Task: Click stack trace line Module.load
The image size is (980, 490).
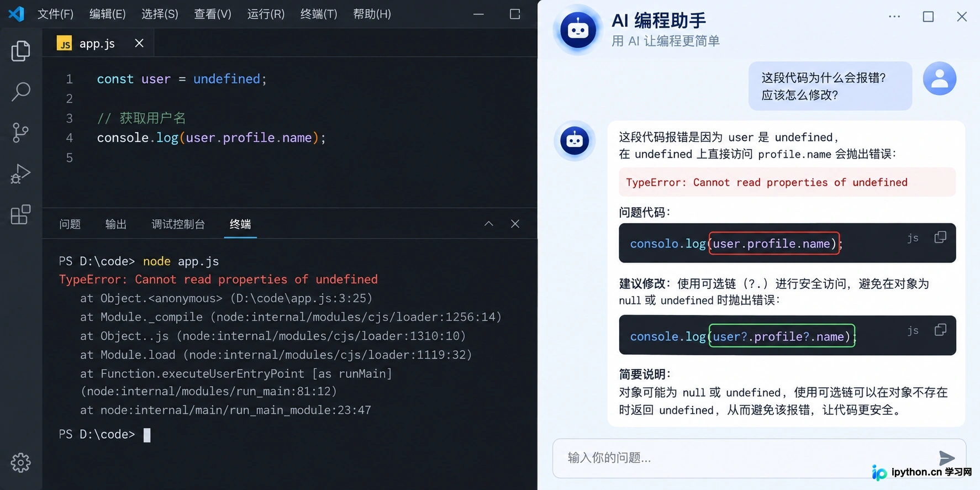Action: (x=276, y=355)
